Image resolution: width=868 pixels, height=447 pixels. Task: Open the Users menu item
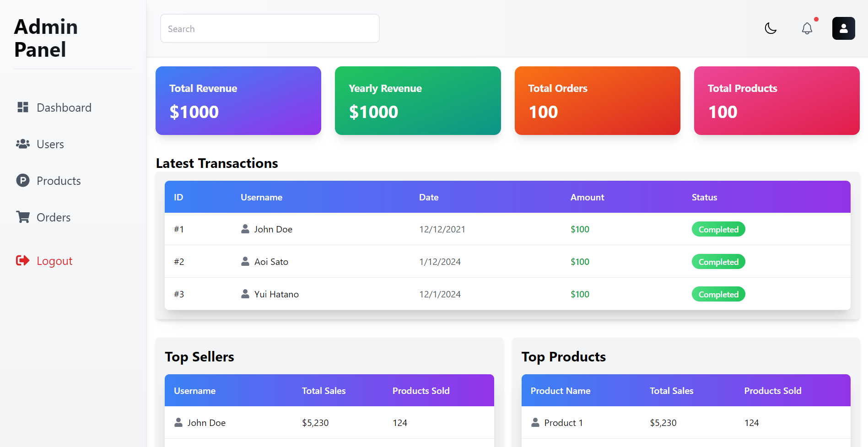pyautogui.click(x=50, y=144)
